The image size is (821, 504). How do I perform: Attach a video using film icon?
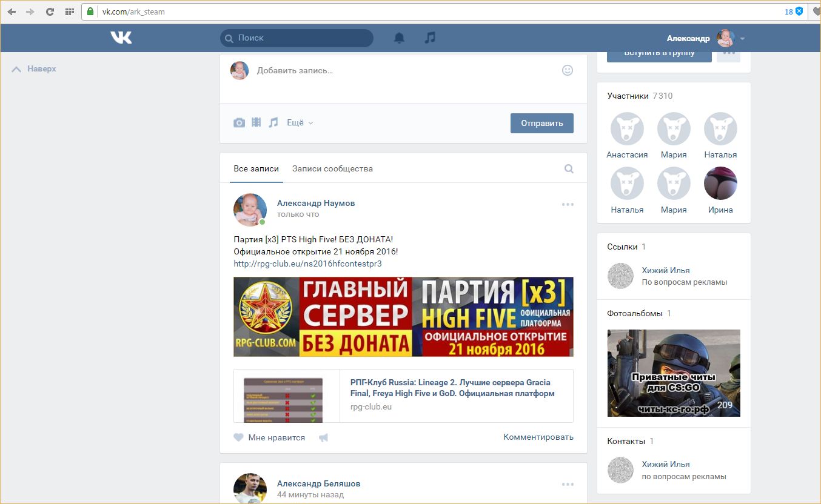tap(256, 122)
